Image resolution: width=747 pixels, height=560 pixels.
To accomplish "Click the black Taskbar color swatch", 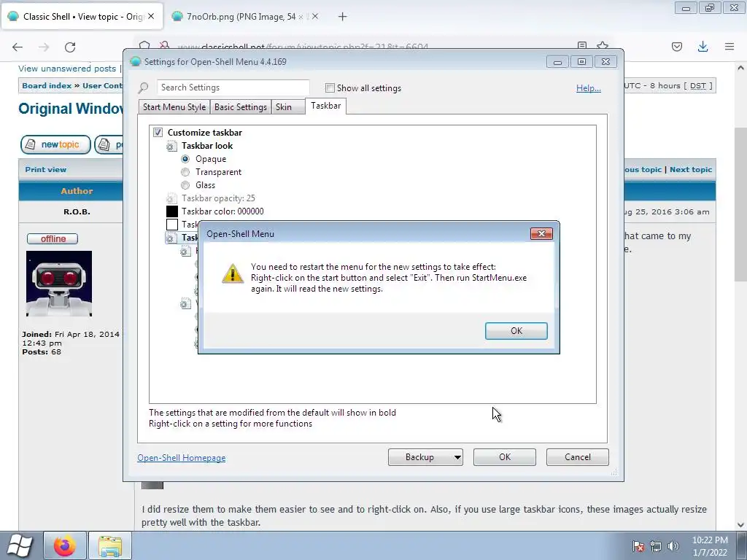I will [172, 211].
